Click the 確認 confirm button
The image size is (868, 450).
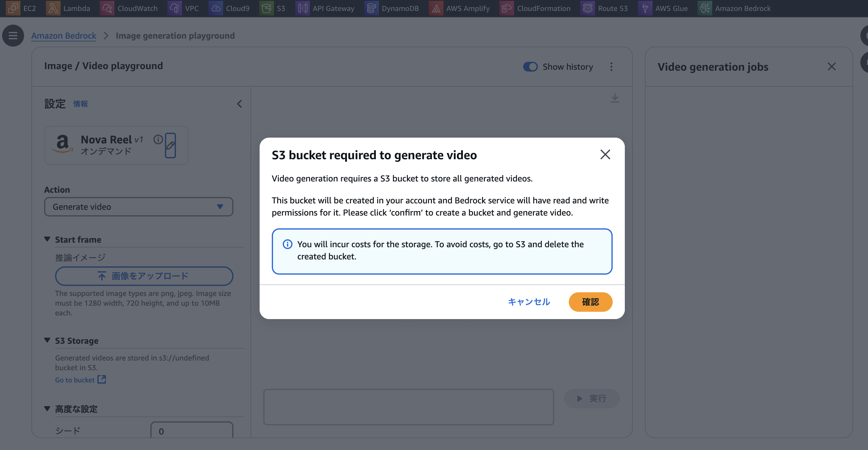pos(590,302)
